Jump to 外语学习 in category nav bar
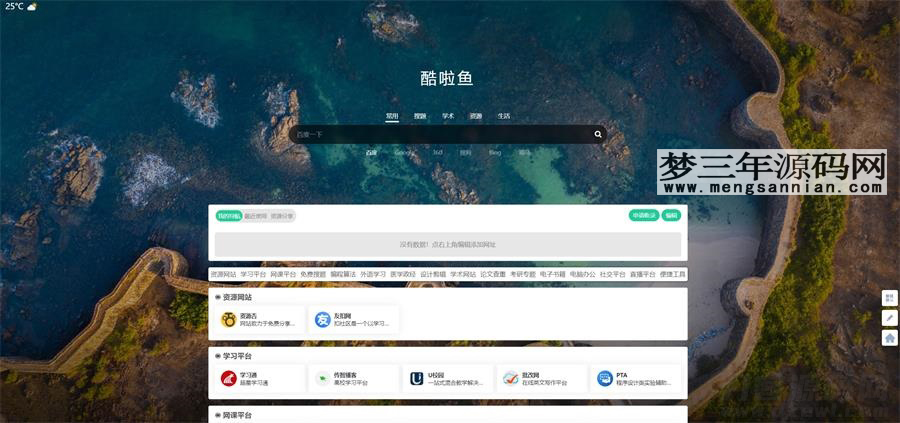The height and width of the screenshot is (423, 900). click(373, 274)
